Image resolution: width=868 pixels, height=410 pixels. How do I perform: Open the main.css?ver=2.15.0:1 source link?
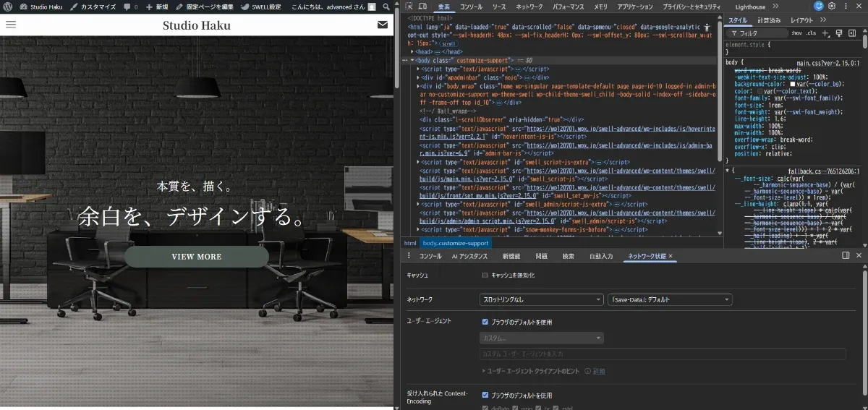click(x=828, y=63)
